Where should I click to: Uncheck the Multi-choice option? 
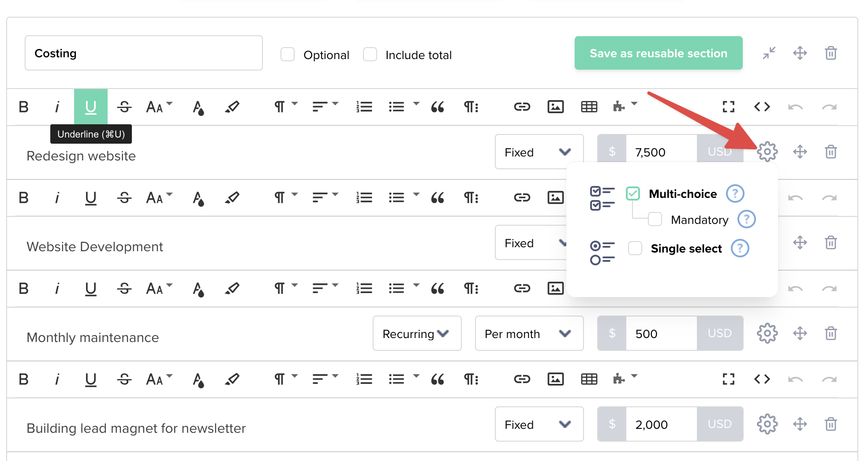pyautogui.click(x=633, y=193)
